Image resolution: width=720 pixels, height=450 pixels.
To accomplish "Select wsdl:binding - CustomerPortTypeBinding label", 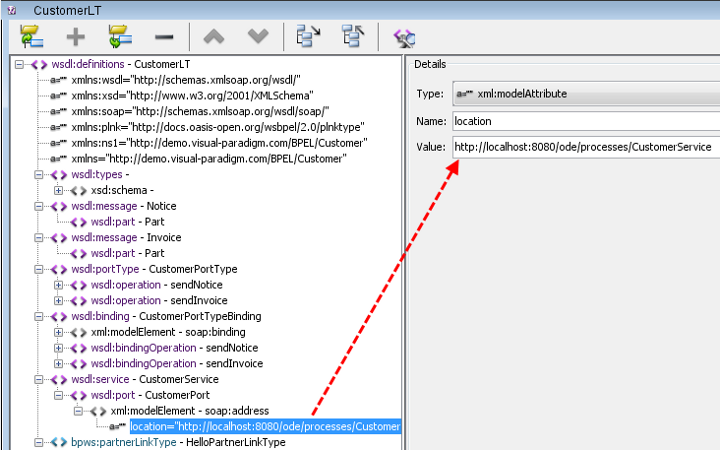I will pyautogui.click(x=166, y=316).
